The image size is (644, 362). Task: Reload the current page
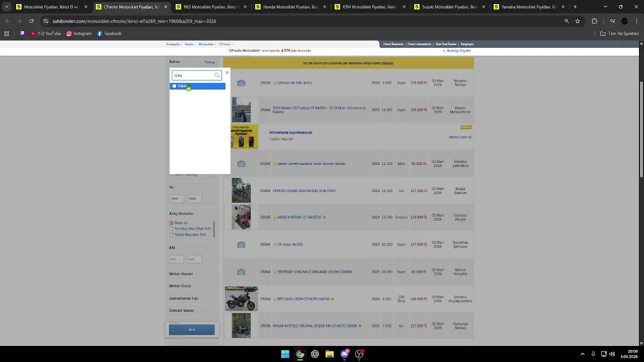click(31, 21)
